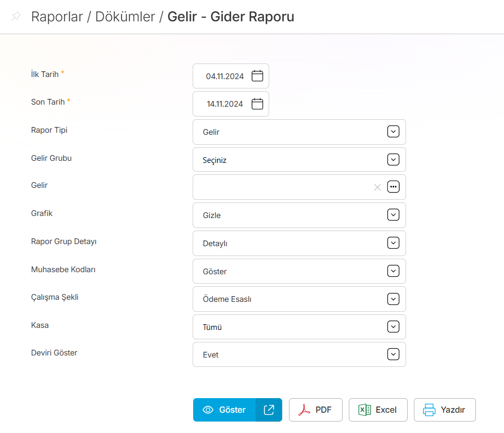Viewport: 504px width, 433px height.
Task: Click the Kasa label
Action: 40,325
